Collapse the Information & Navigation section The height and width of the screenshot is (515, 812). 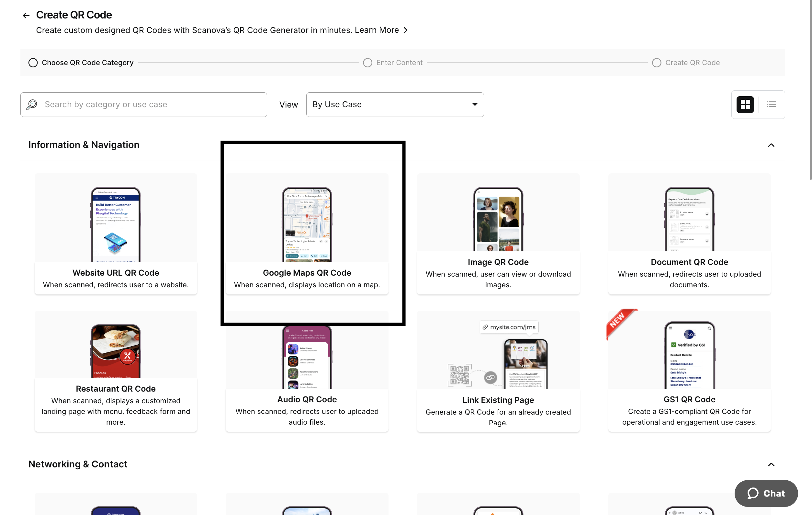click(x=771, y=145)
